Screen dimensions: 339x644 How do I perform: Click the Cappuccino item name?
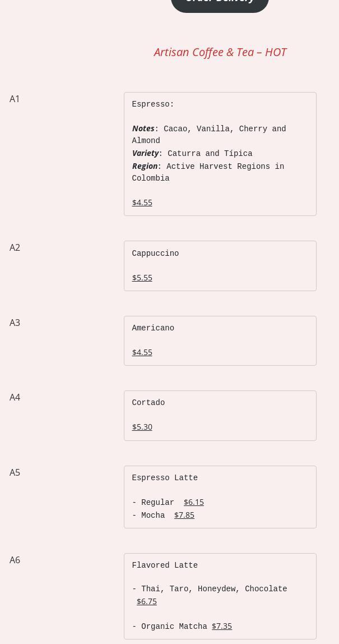point(155,254)
